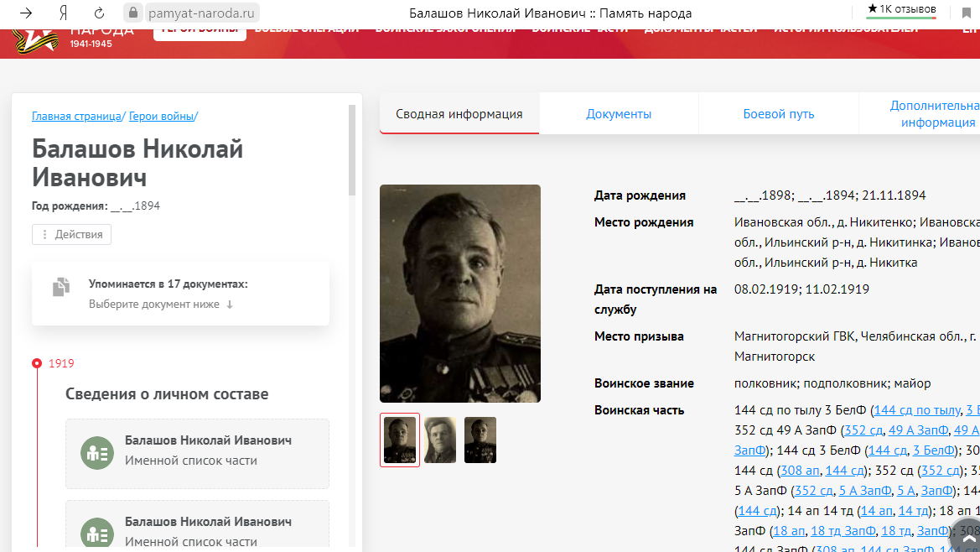Open the Боевой путь tab
The width and height of the screenshot is (980, 552).
pyautogui.click(x=778, y=114)
